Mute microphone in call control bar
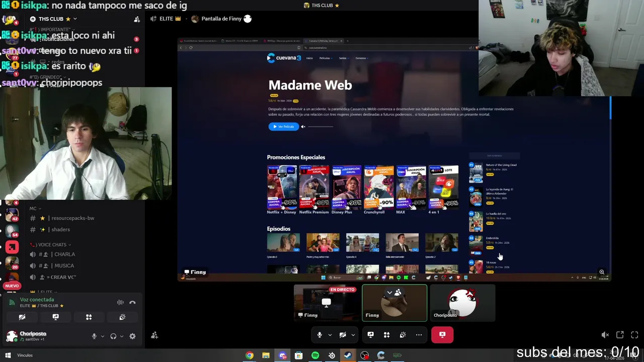The image size is (644, 362). tap(319, 335)
